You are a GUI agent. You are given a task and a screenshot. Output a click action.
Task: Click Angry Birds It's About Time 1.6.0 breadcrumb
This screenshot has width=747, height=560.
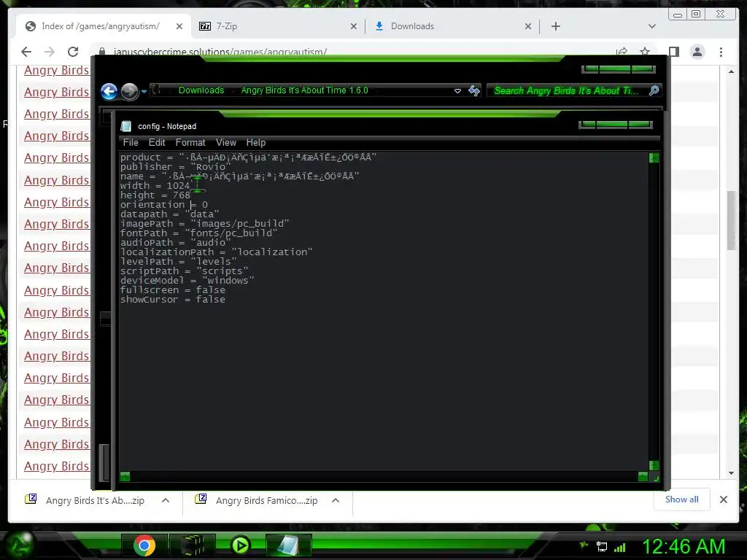point(304,90)
